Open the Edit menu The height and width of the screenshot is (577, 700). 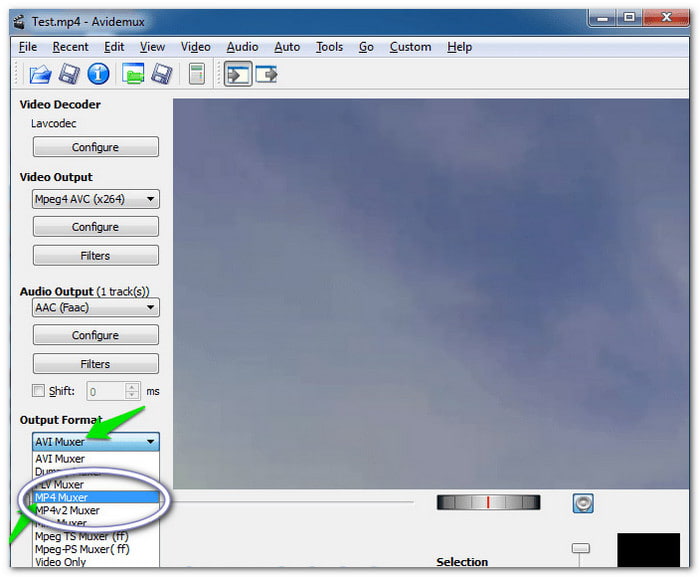pyautogui.click(x=114, y=47)
